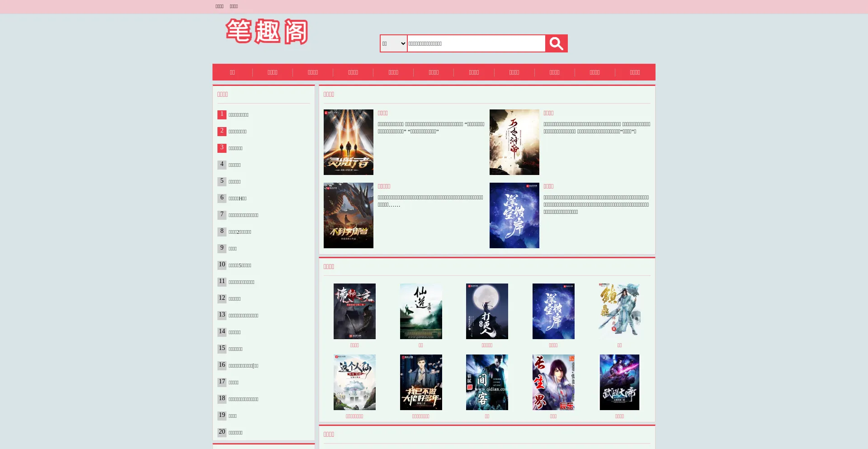
Task: Open the sidebar ranking entry numbered 17
Action: point(234,383)
